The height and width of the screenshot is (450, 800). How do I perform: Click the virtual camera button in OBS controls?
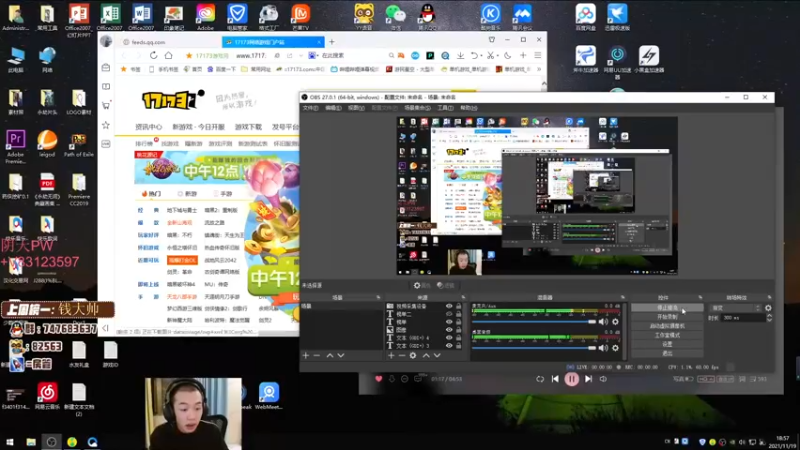tap(667, 326)
